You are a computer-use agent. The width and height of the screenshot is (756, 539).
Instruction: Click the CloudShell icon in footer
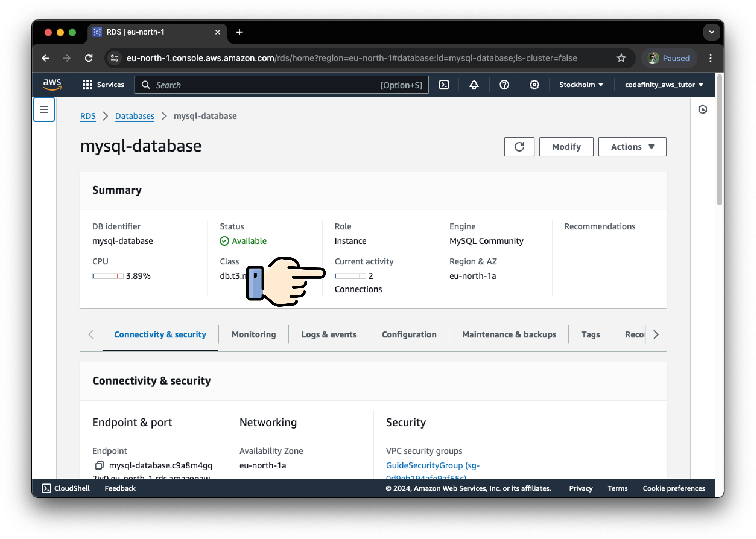46,488
